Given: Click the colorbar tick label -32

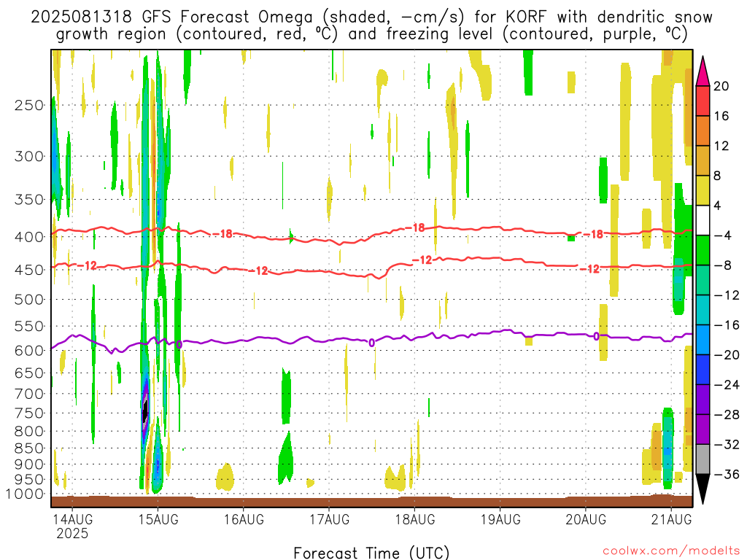Looking at the screenshot, I should [727, 444].
